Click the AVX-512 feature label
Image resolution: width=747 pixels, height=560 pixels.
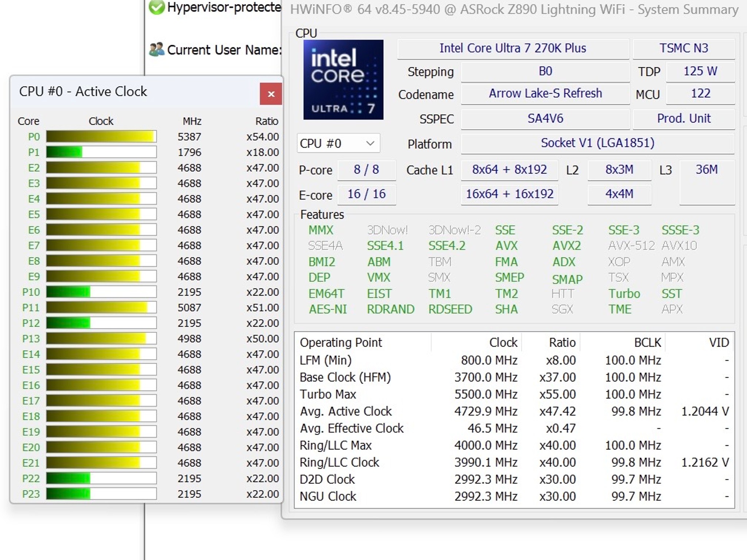pyautogui.click(x=631, y=246)
